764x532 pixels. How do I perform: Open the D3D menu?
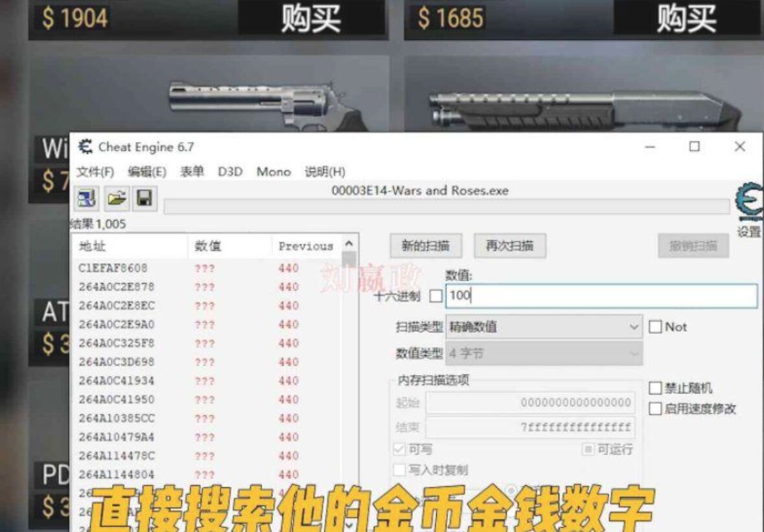click(230, 172)
